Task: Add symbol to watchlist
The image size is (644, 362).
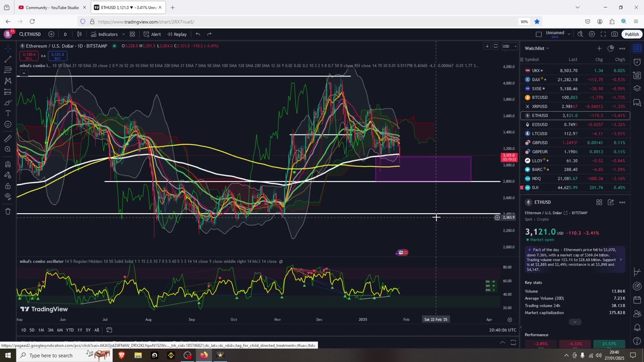Action: point(599,48)
